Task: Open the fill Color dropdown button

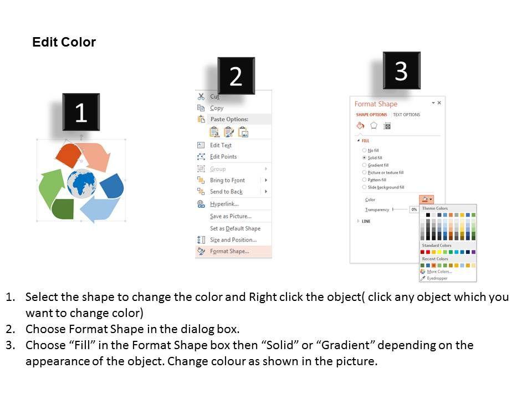Action: coord(426,199)
